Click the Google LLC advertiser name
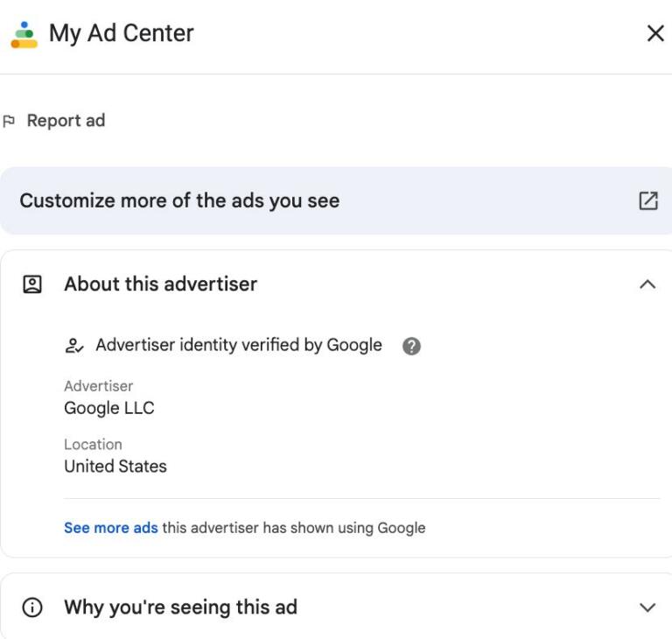672x639 pixels. pos(109,408)
